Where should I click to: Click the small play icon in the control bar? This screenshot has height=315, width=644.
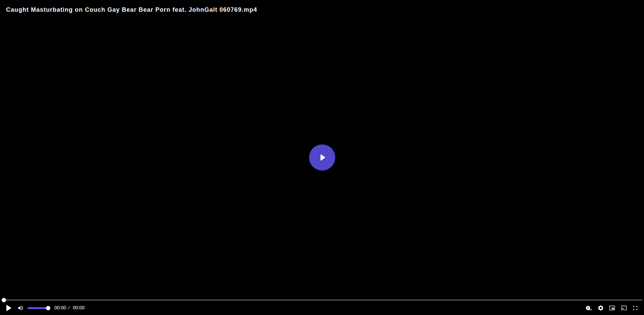pyautogui.click(x=9, y=308)
